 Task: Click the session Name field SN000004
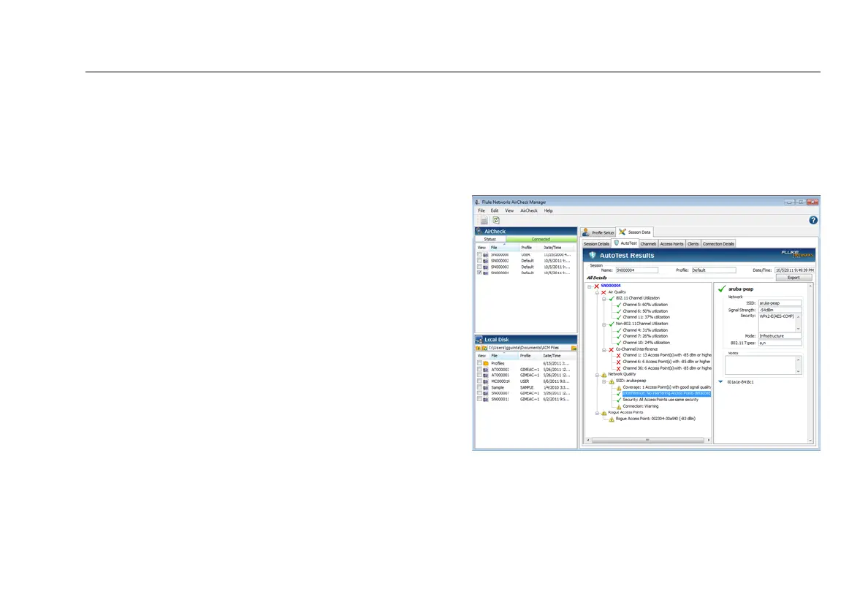(636, 270)
